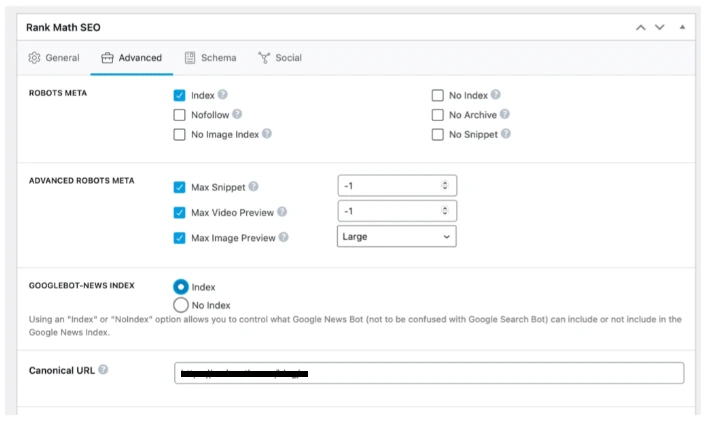
Task: Collapse the Rank Math SEO panel
Action: (682, 27)
